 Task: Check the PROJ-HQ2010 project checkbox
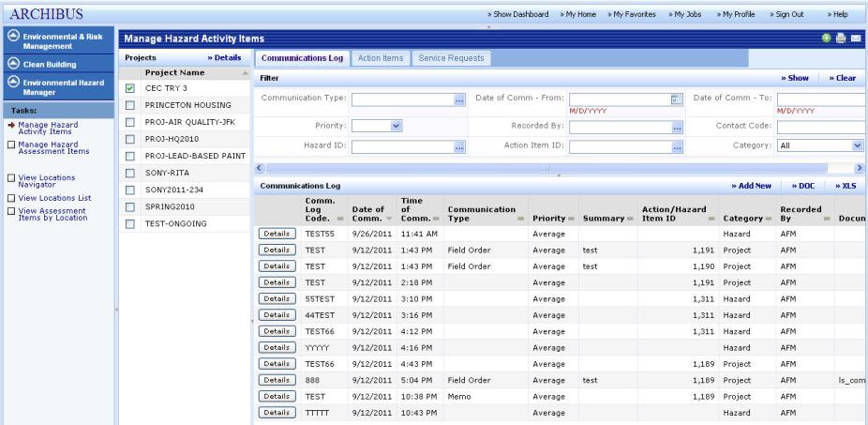pyautogui.click(x=130, y=139)
